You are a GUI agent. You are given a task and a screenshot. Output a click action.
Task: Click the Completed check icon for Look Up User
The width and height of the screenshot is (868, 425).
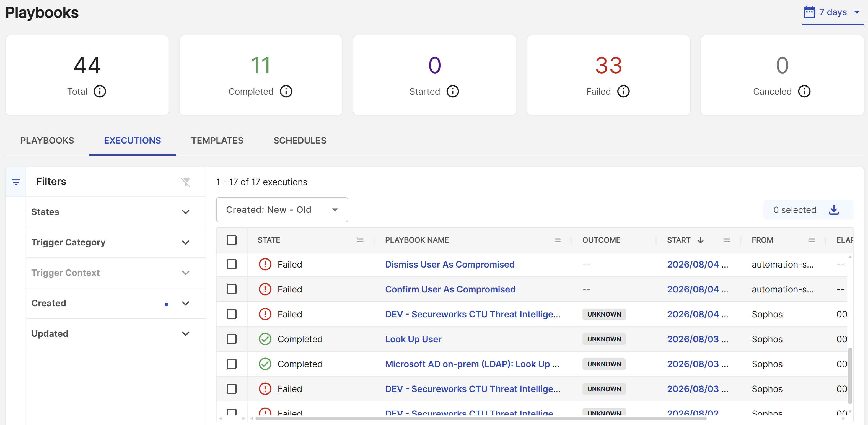265,339
